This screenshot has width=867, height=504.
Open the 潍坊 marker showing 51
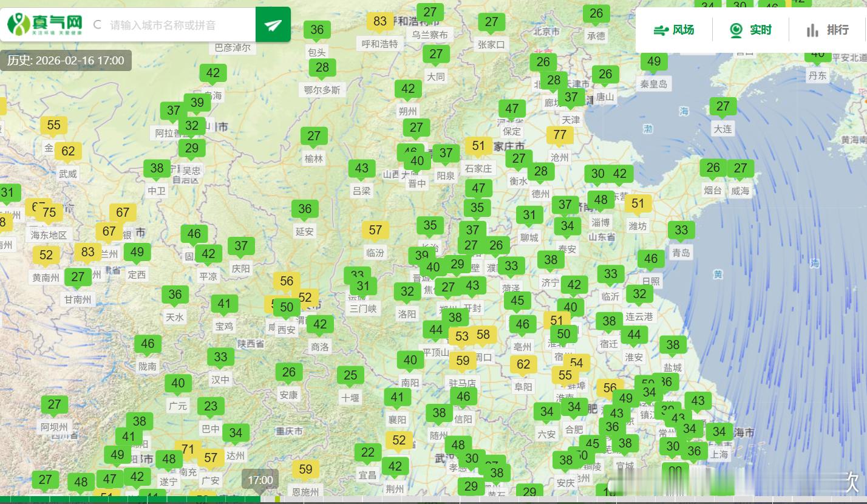pos(637,205)
